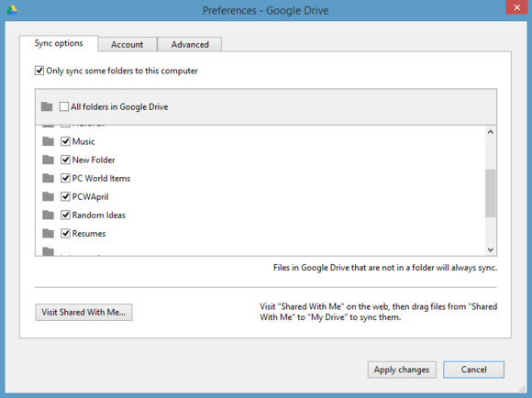
Task: Cancel the preferences dialog
Action: click(x=473, y=370)
